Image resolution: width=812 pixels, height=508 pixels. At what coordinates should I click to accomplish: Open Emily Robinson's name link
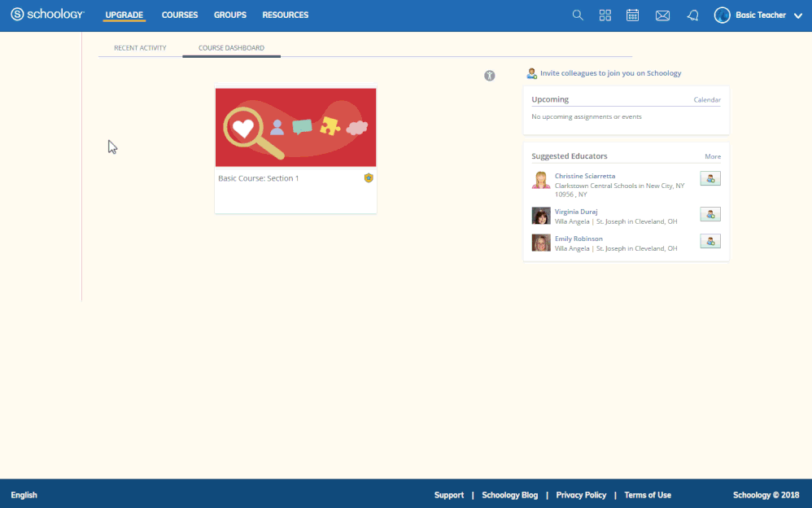pyautogui.click(x=578, y=239)
